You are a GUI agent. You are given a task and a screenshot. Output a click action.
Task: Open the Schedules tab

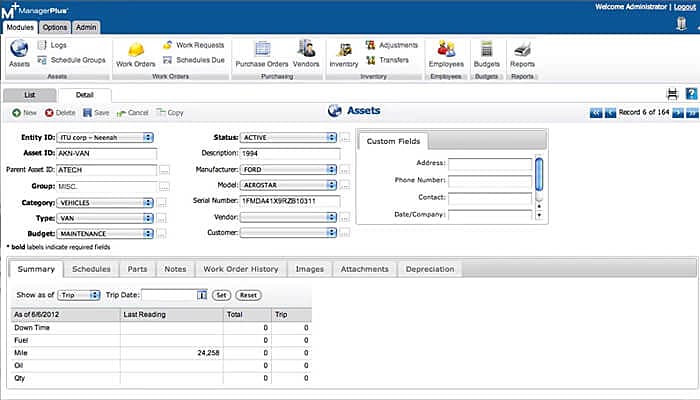(91, 269)
